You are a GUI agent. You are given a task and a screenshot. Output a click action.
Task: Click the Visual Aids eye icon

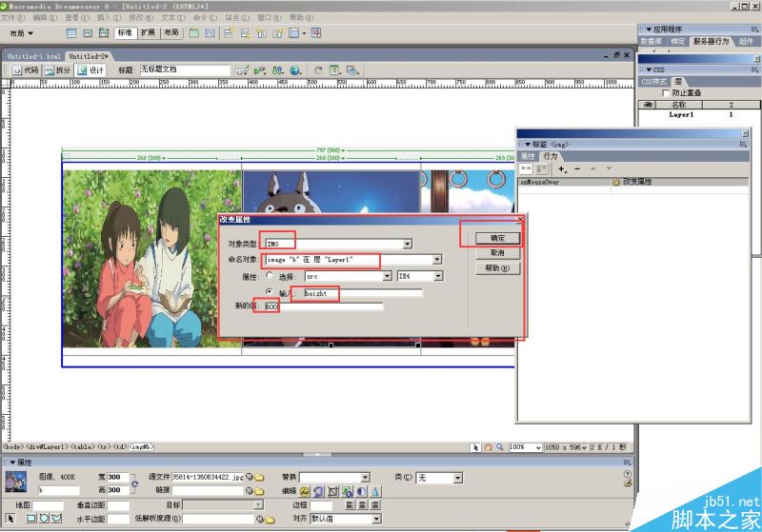(x=352, y=70)
